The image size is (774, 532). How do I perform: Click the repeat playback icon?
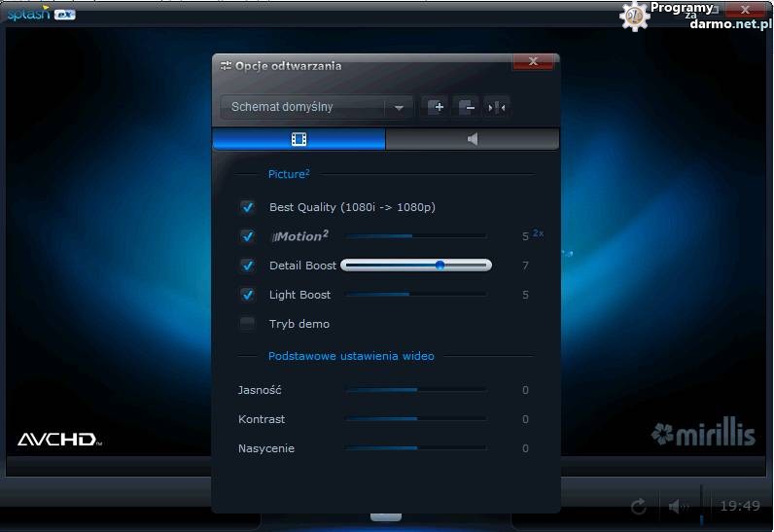pos(639,506)
